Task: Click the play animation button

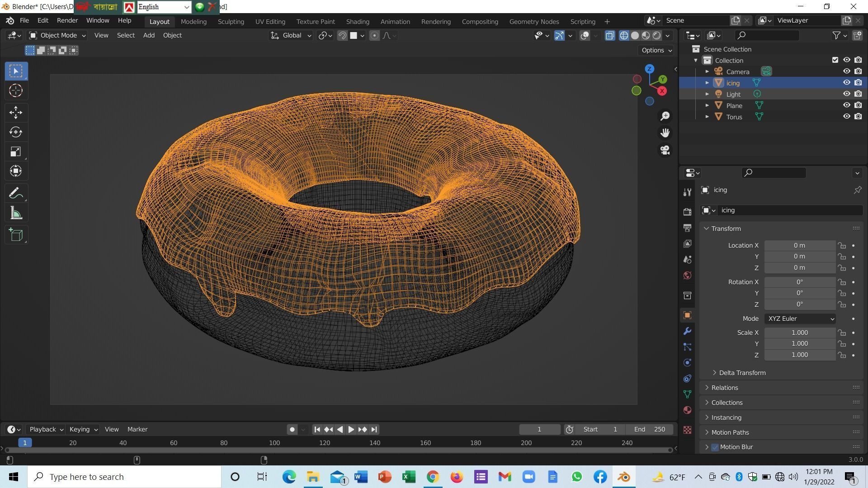Action: click(x=351, y=429)
